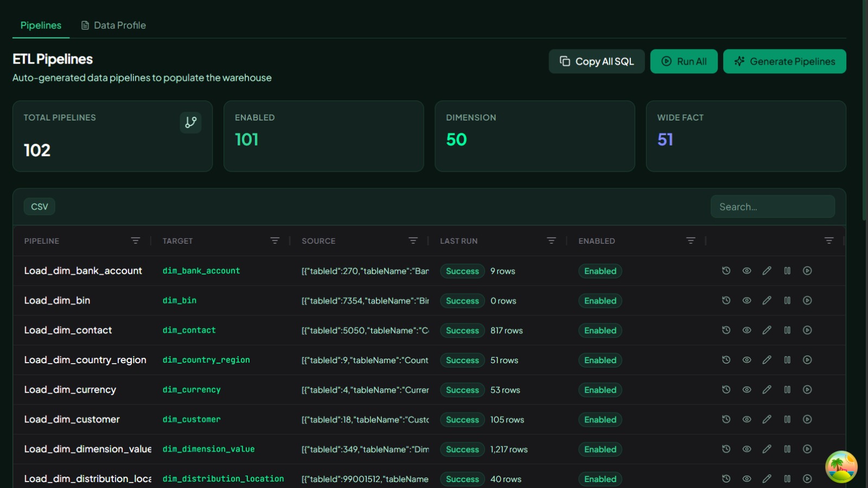Run the Load_dim_country_region pipeline
Image resolution: width=868 pixels, height=488 pixels.
[807, 360]
